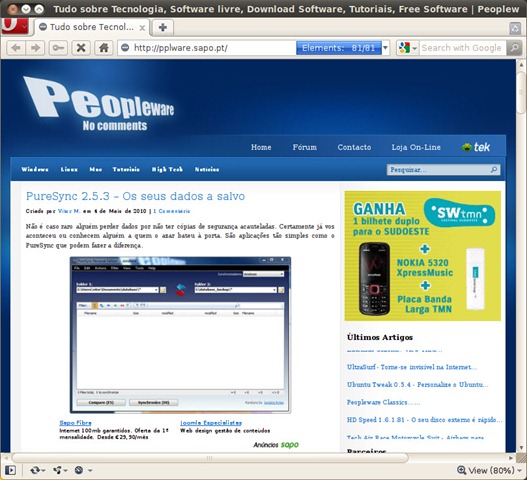527x480 pixels.
Task: Open the Joomla Especialistas ad link
Action: tap(211, 423)
